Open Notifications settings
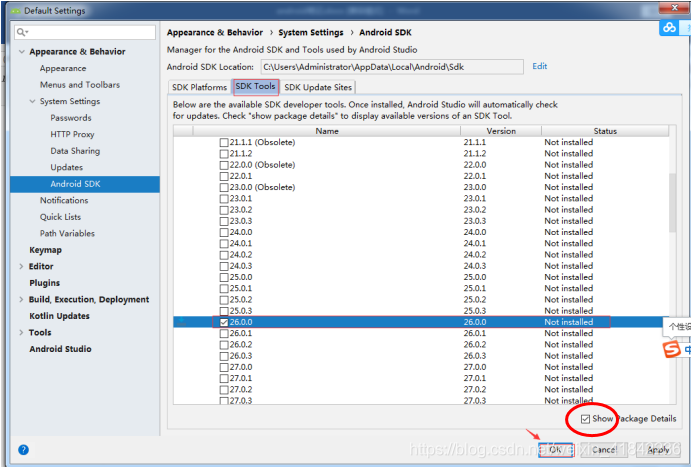 tap(64, 200)
